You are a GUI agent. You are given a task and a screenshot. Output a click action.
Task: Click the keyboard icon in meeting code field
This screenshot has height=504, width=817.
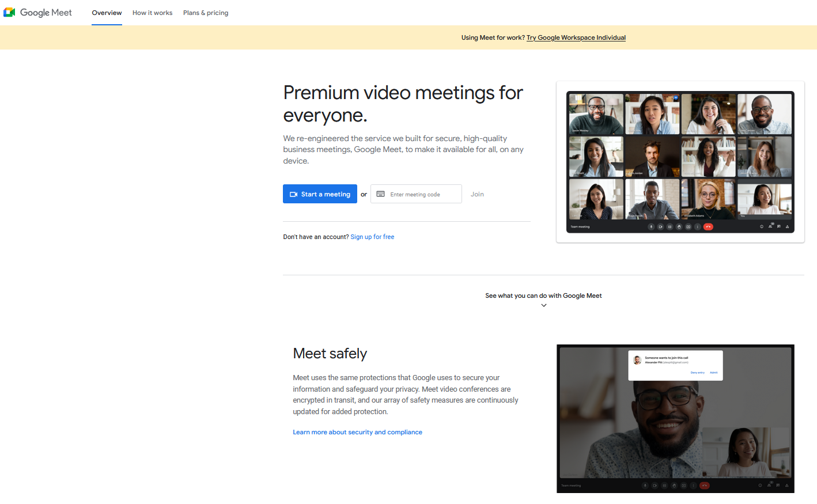tap(380, 194)
